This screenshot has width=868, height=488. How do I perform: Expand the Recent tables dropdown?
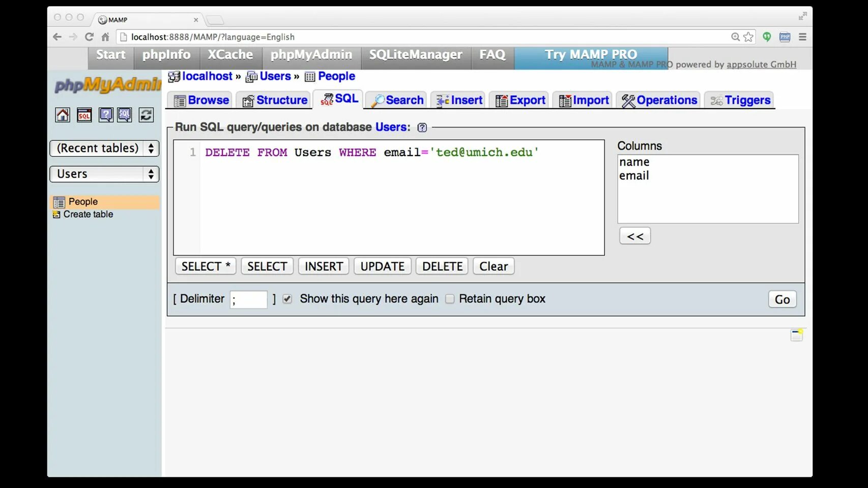[x=104, y=148]
